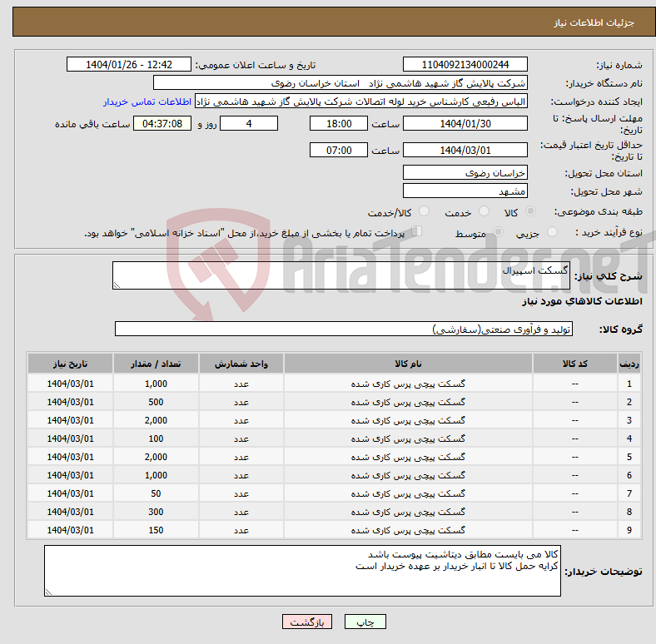Click quantity 500 in row 2
Image resolution: width=656 pixels, height=644 pixels.
pos(156,402)
